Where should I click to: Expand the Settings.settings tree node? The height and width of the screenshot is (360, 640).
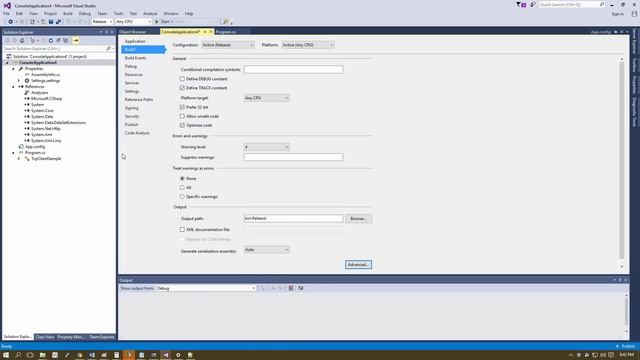coord(19,81)
